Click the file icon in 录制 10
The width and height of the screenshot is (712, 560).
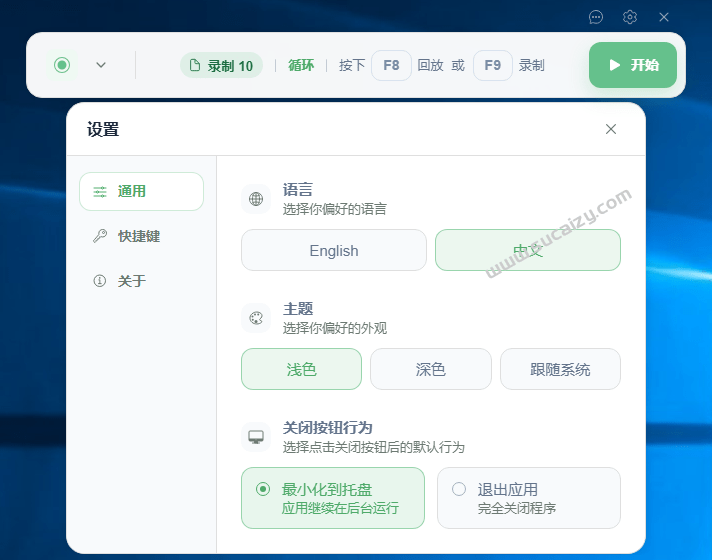tap(194, 65)
